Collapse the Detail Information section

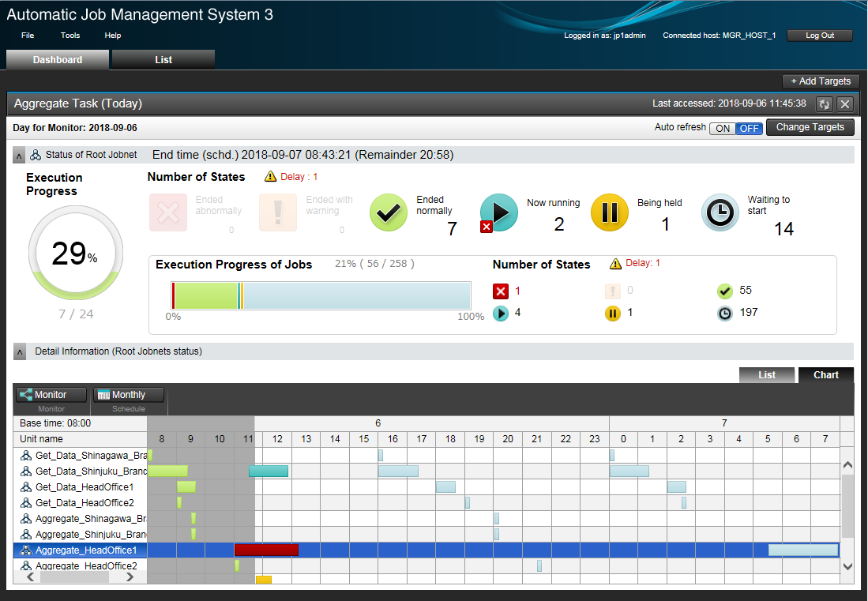click(20, 351)
